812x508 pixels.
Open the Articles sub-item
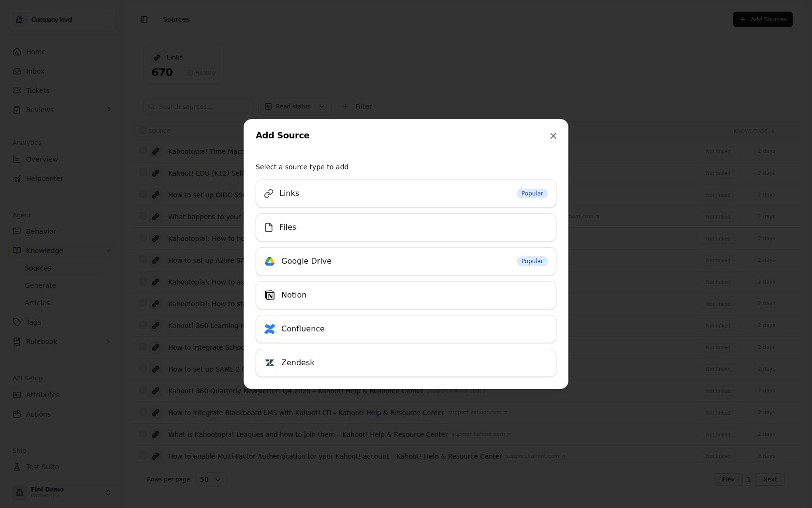point(37,303)
